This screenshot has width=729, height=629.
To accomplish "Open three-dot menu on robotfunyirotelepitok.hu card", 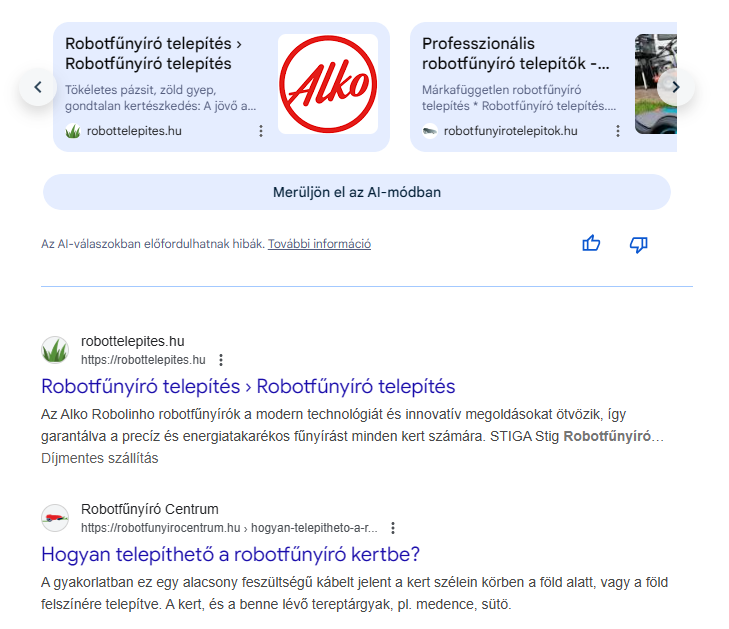I will (x=618, y=131).
